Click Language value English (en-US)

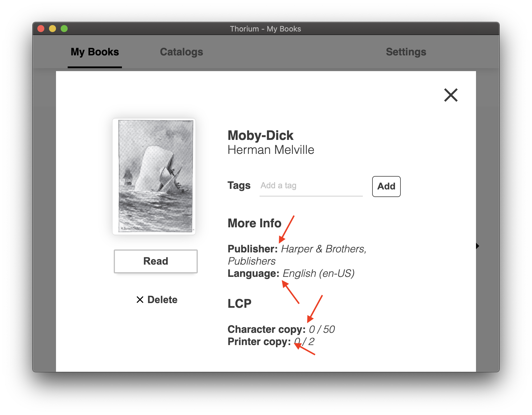click(318, 273)
